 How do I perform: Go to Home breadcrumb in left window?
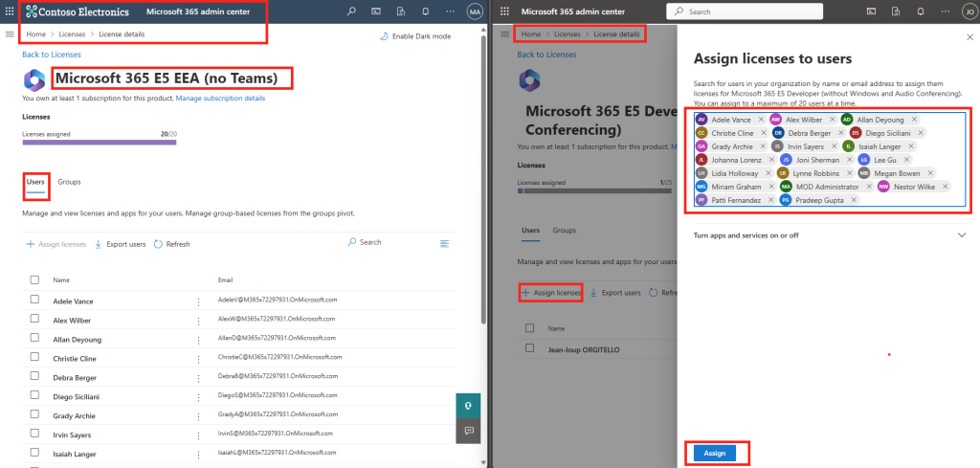(35, 34)
